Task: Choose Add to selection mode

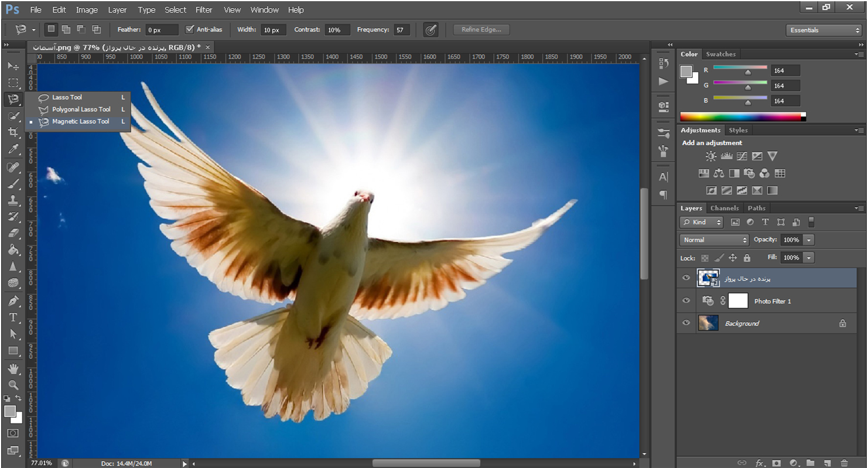Action: (66, 29)
